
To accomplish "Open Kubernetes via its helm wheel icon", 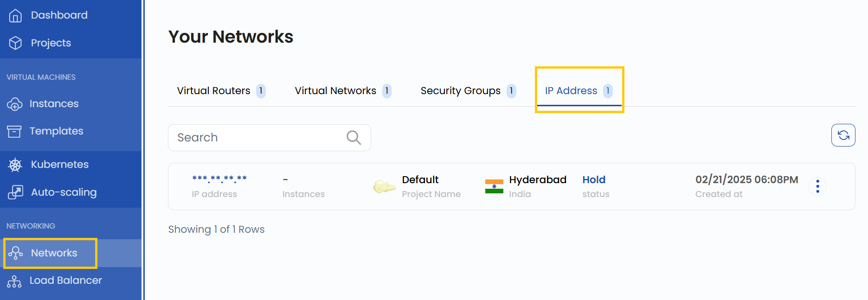I will click(15, 165).
